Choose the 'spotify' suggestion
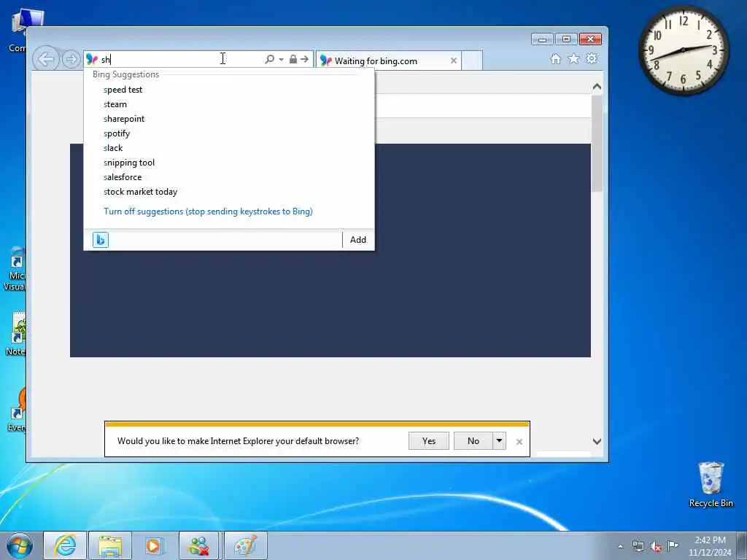Viewport: 747px width, 560px height. [228, 133]
